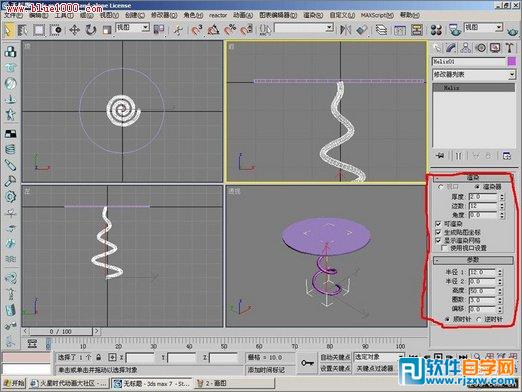Switch to the Utilities hammer tab
The height and width of the screenshot is (392, 522).
(509, 48)
